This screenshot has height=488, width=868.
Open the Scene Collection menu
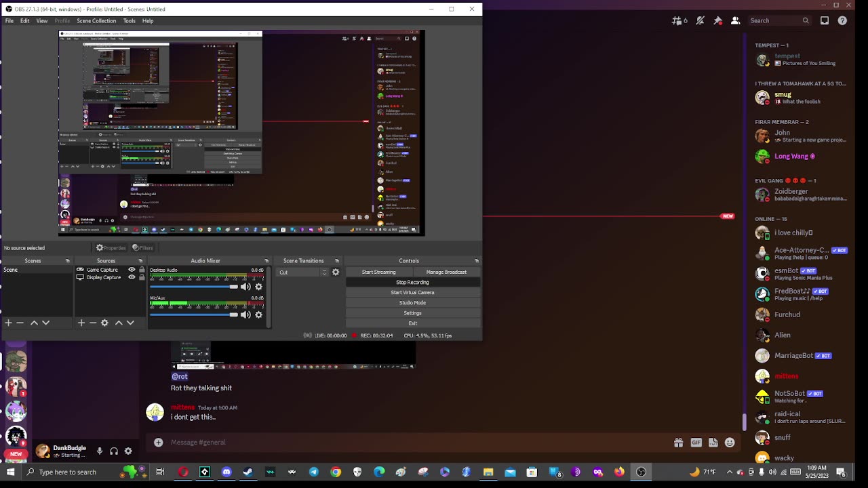96,21
